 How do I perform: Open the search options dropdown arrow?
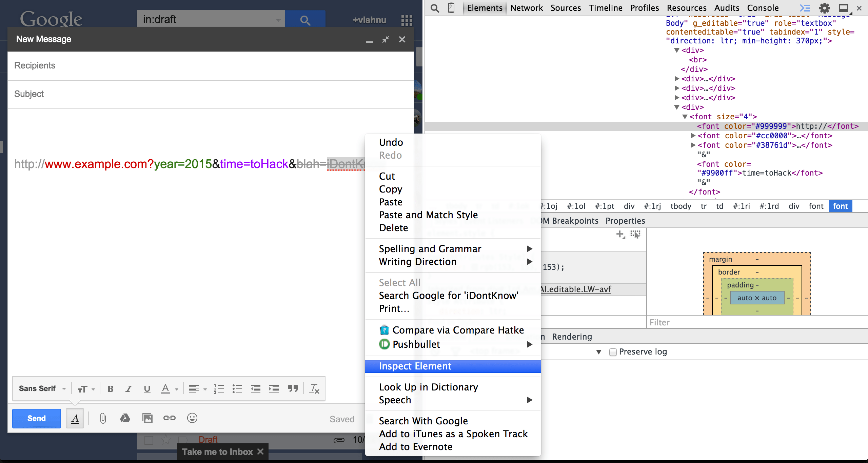278,20
